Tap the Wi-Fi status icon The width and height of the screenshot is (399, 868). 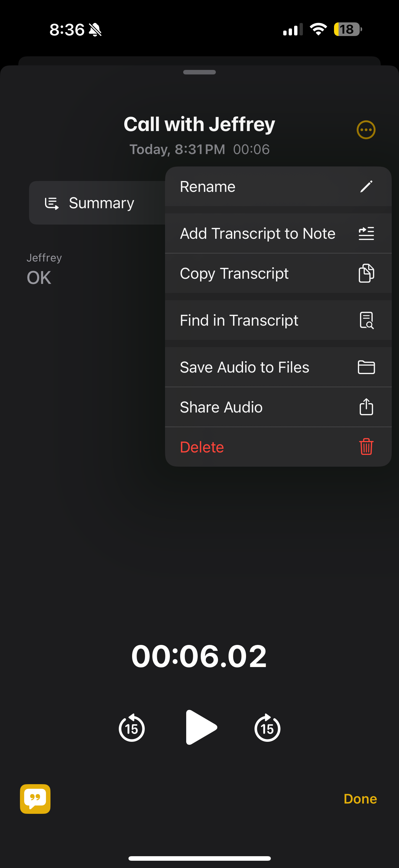[319, 29]
